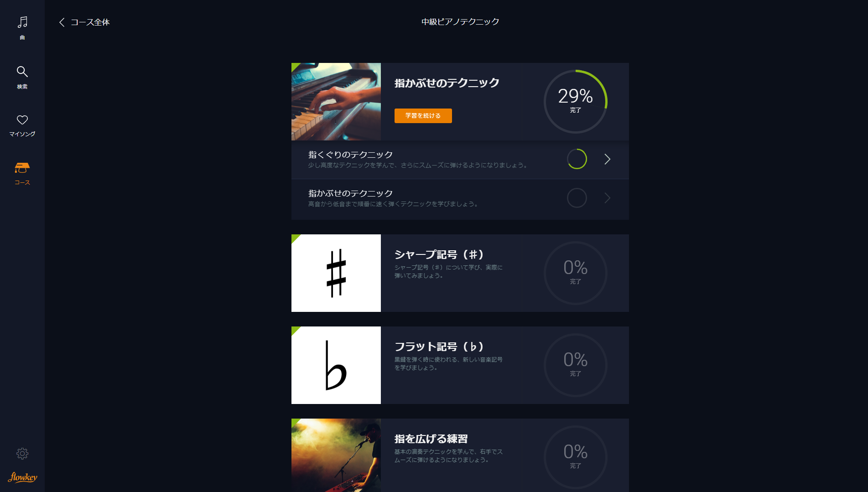Select the フラット記号（♭） course title

(439, 347)
